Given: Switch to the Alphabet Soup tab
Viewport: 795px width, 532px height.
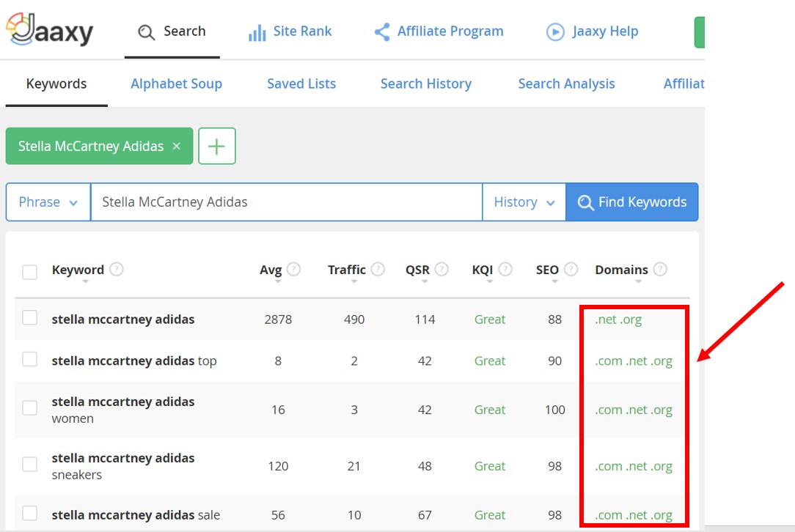Looking at the screenshot, I should pyautogui.click(x=177, y=84).
